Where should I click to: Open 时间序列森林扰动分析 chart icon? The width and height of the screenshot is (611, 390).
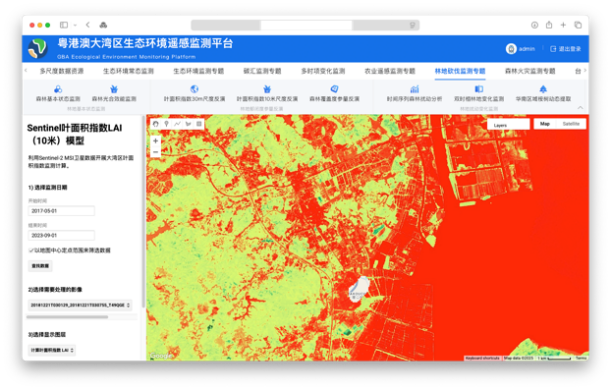click(414, 89)
